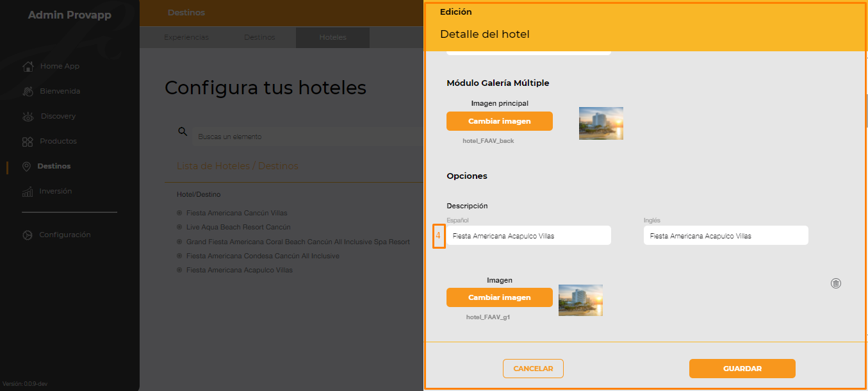Screen dimensions: 868x391
Task: Click the Destinos location pin icon
Action: [26, 166]
